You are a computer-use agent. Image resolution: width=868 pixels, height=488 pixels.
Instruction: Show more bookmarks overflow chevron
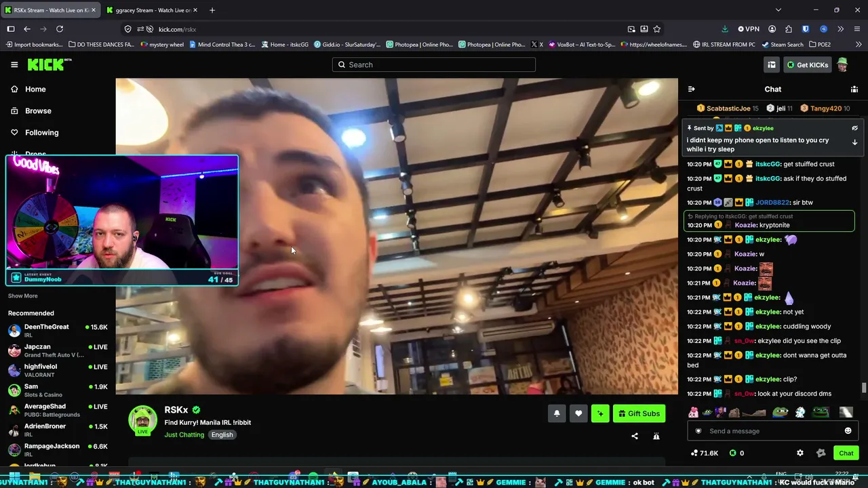pyautogui.click(x=857, y=45)
